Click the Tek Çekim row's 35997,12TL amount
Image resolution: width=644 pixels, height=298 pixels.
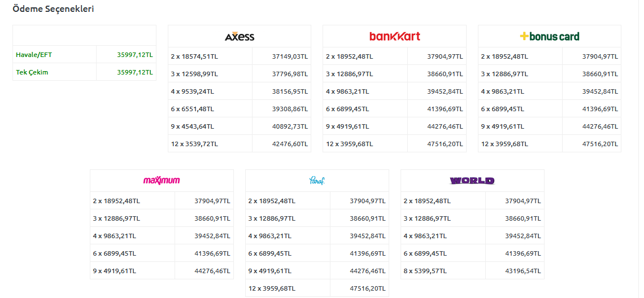point(134,72)
